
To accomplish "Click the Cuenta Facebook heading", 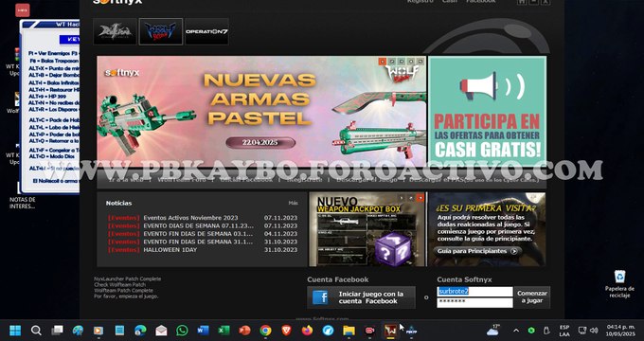I will coord(337,279).
